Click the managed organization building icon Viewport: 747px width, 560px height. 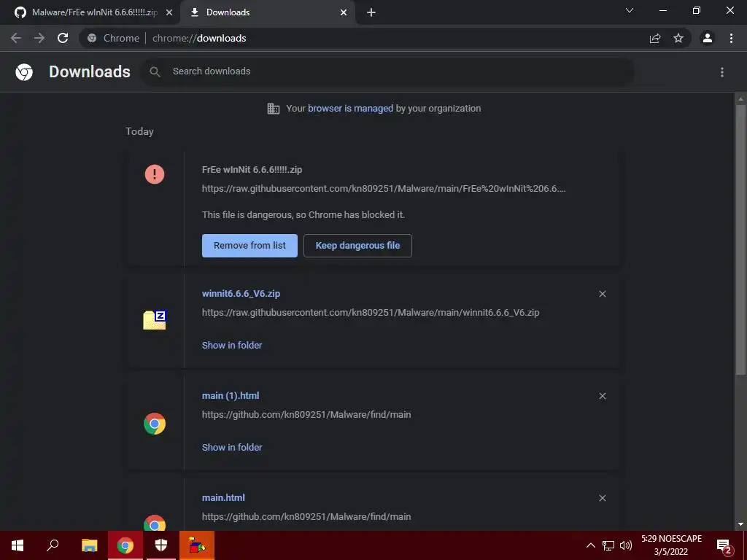[x=274, y=109]
